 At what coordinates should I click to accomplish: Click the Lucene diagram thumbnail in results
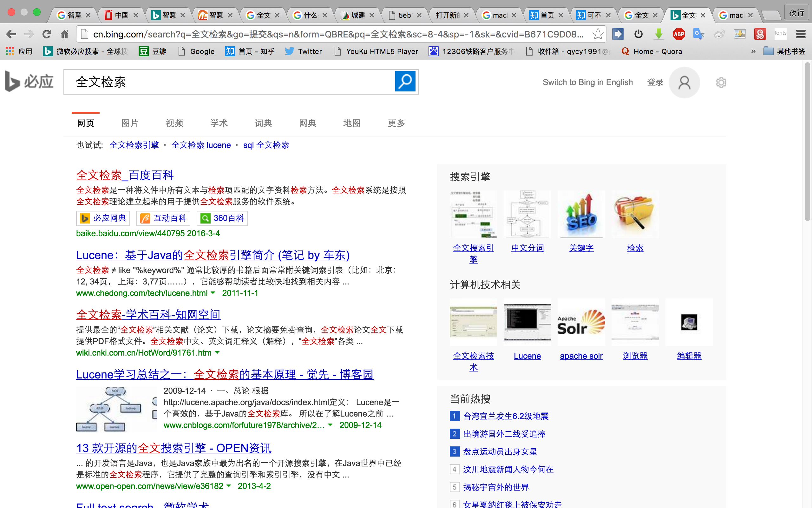pos(116,409)
